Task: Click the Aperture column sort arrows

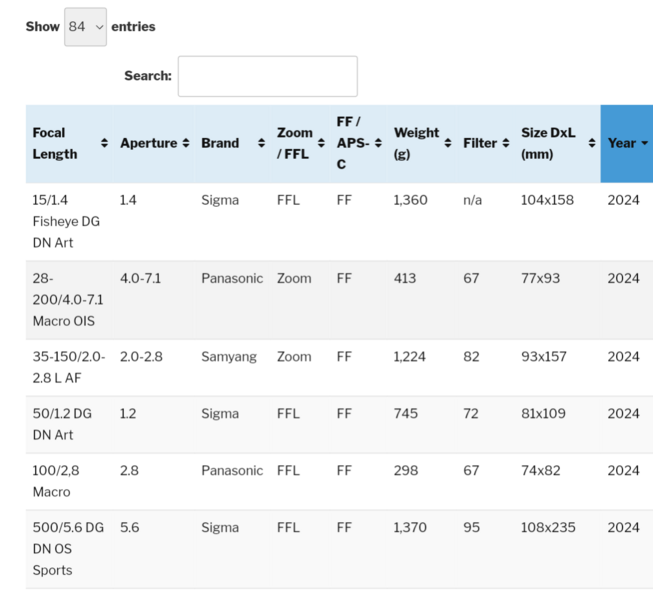Action: point(185,144)
